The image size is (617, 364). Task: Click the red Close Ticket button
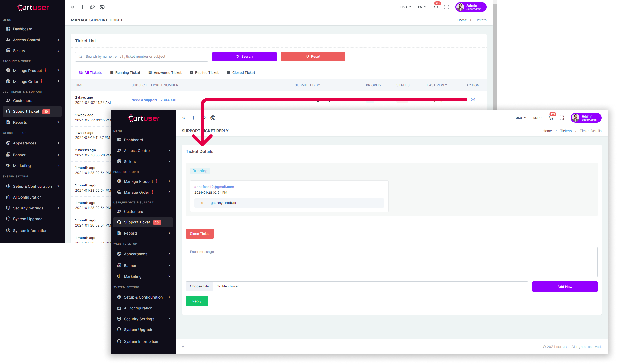(x=200, y=234)
